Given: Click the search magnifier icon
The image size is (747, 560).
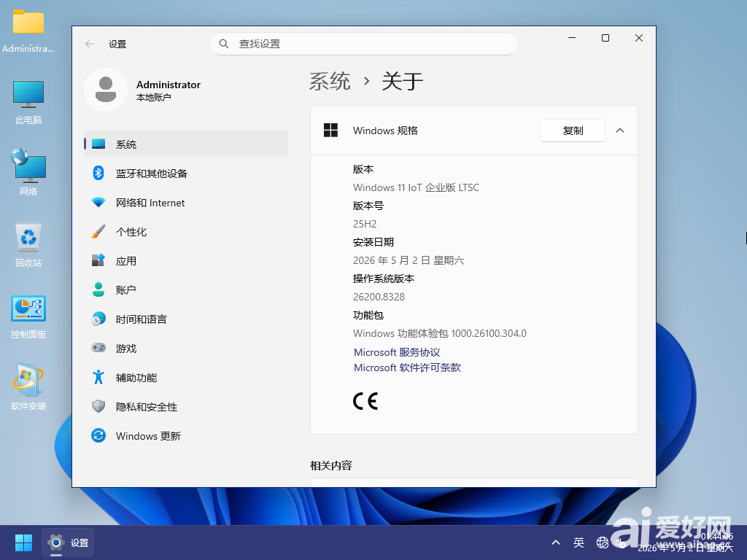Looking at the screenshot, I should (224, 44).
